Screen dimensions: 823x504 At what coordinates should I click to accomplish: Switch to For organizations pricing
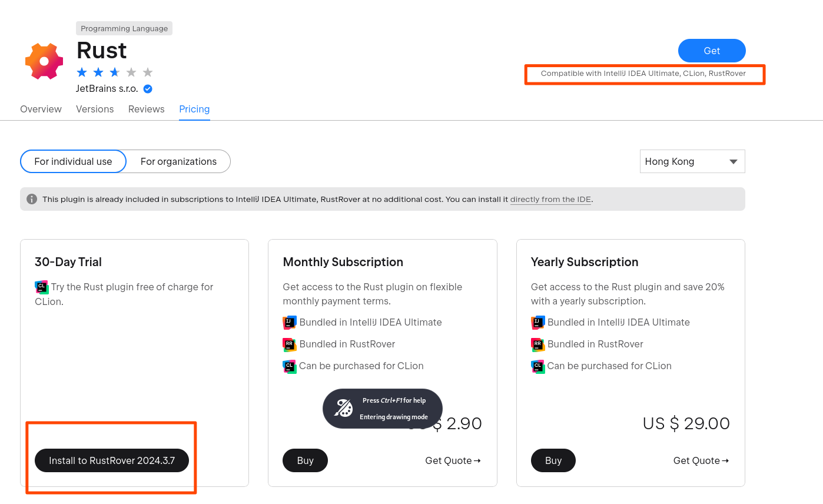[x=178, y=161]
